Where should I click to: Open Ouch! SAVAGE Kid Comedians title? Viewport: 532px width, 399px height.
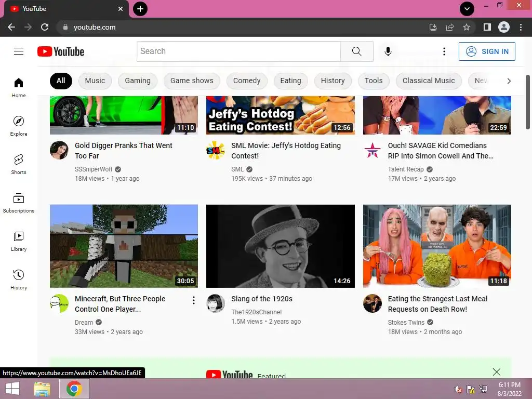(x=441, y=151)
